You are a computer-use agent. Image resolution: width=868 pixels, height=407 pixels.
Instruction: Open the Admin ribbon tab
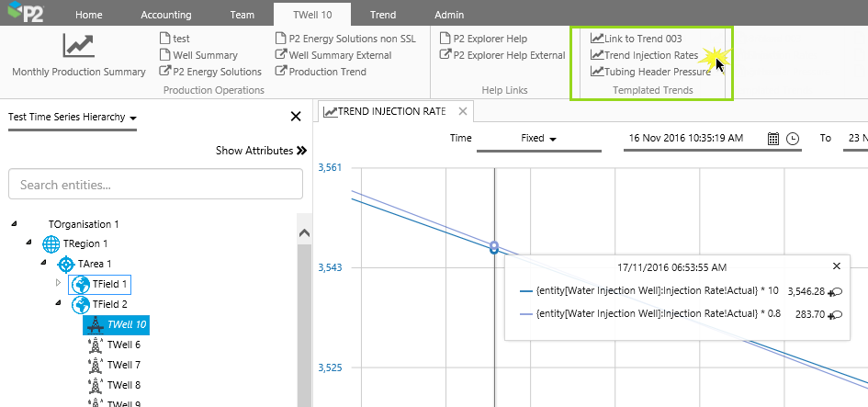click(449, 15)
